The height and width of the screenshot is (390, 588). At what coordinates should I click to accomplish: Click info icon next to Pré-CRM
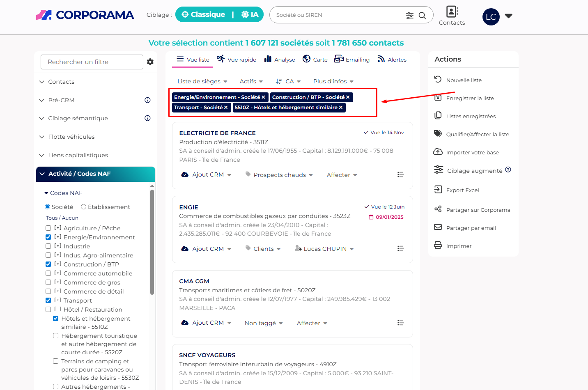coord(147,100)
